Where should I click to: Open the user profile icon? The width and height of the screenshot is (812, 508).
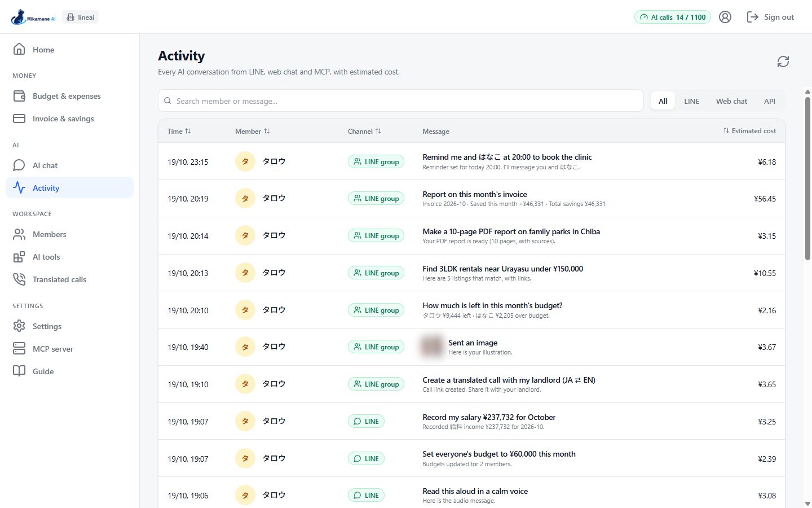(x=725, y=17)
